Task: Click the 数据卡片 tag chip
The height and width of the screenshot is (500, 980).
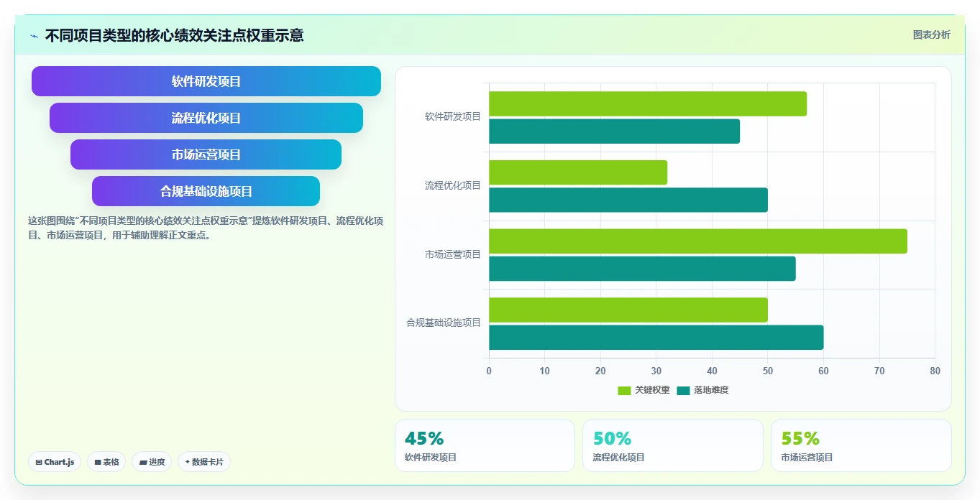Action: 204,462
